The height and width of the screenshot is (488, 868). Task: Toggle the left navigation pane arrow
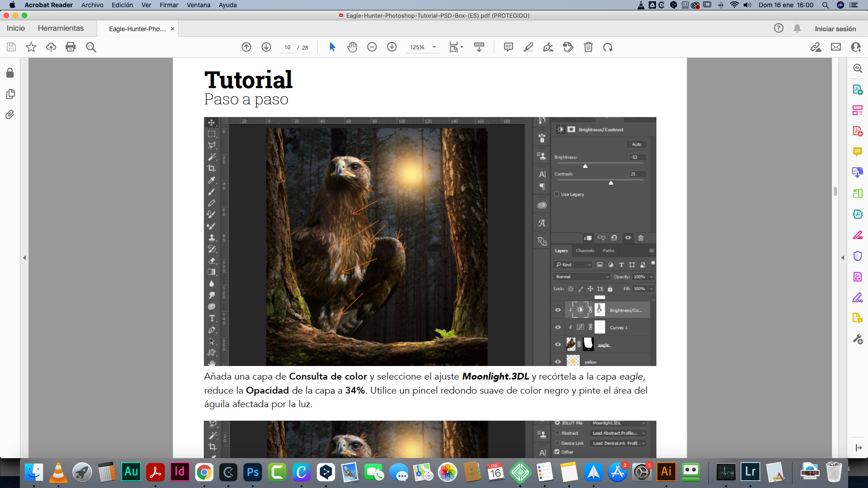point(24,258)
